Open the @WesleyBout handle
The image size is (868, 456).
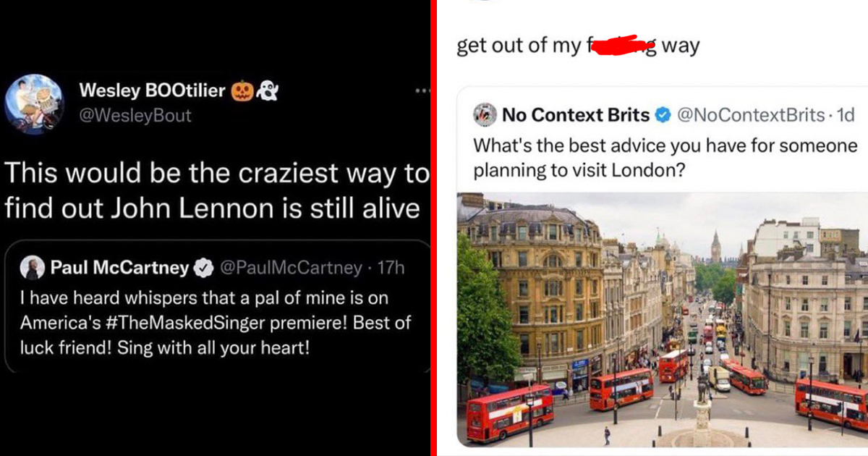[135, 116]
